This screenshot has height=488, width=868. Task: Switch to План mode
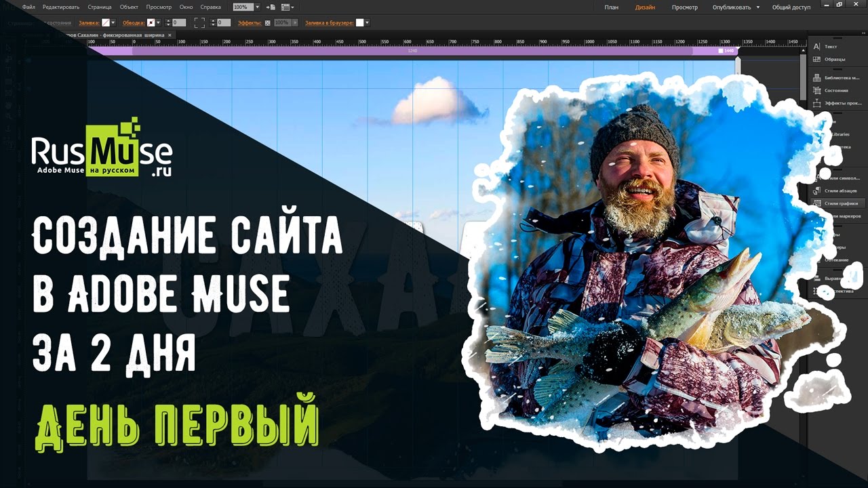pos(611,7)
